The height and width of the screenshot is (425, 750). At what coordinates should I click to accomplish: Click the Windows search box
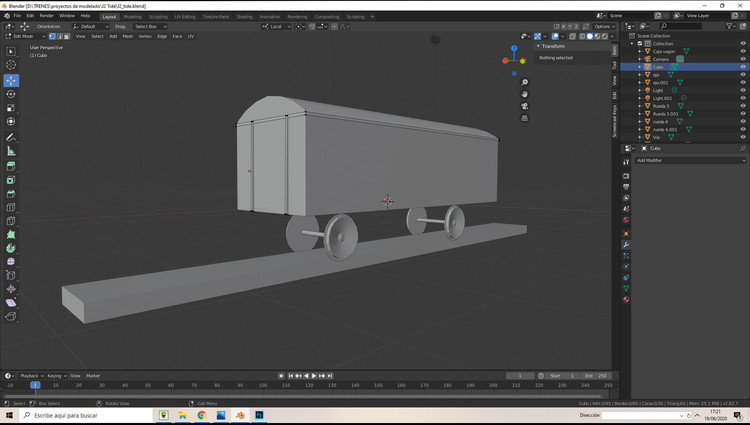click(x=86, y=415)
